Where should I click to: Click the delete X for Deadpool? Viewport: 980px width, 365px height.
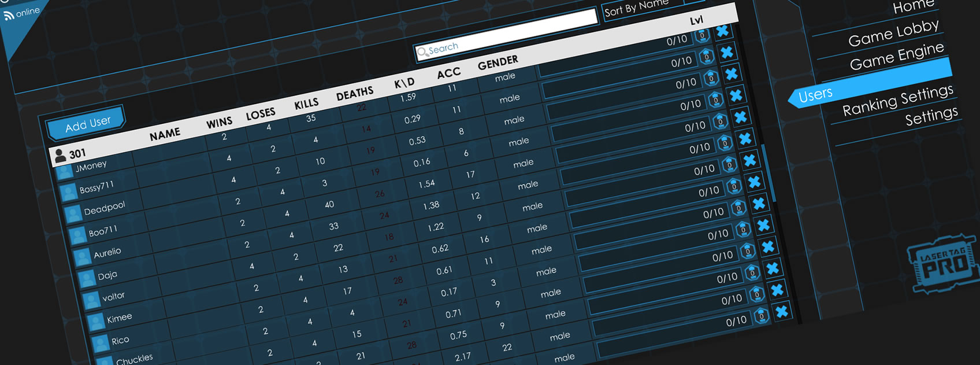point(732,73)
